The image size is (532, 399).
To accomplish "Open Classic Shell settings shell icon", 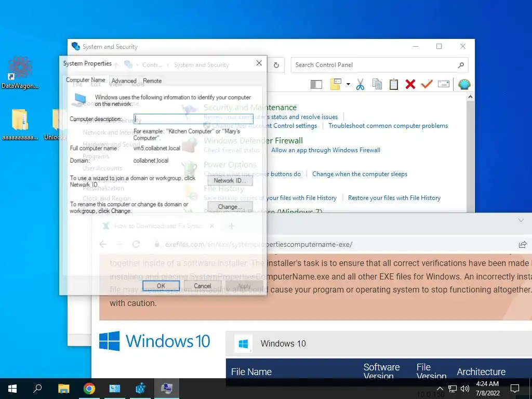I will click(464, 84).
